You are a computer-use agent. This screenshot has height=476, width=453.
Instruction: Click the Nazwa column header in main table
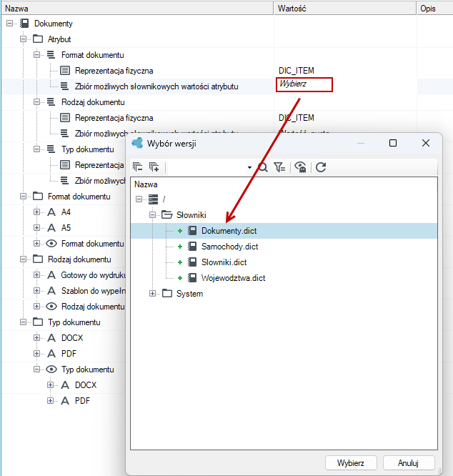pos(137,8)
